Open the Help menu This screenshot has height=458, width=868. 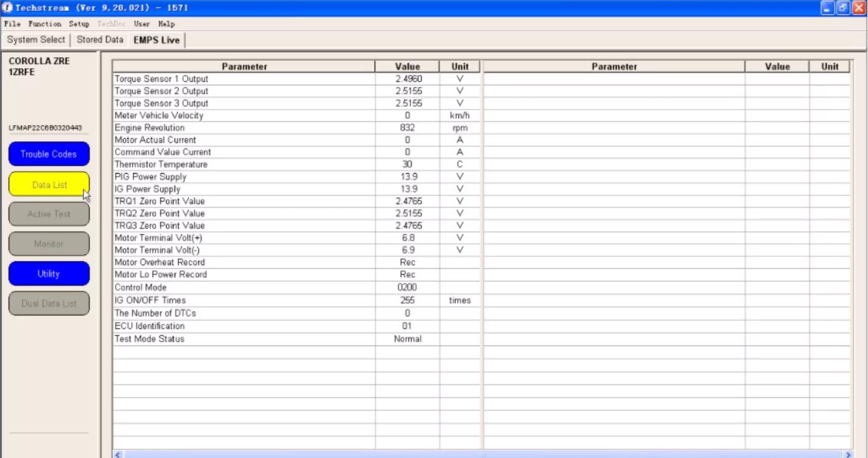(166, 24)
